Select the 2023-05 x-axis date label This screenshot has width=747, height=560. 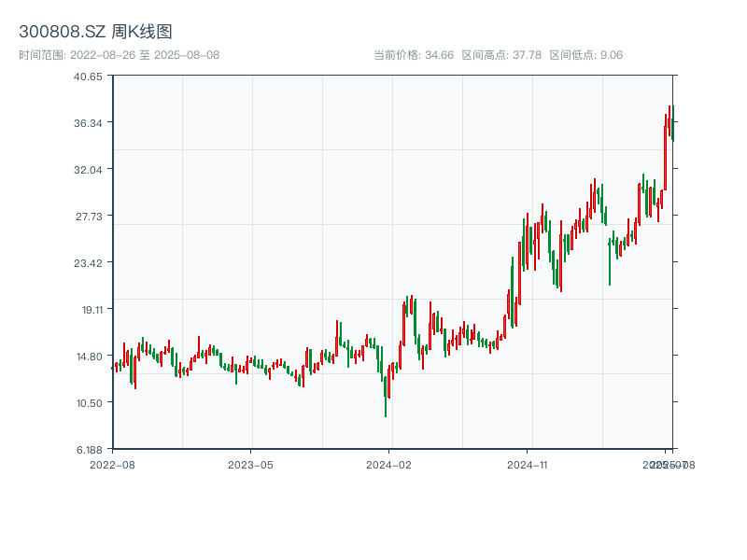[x=250, y=464]
